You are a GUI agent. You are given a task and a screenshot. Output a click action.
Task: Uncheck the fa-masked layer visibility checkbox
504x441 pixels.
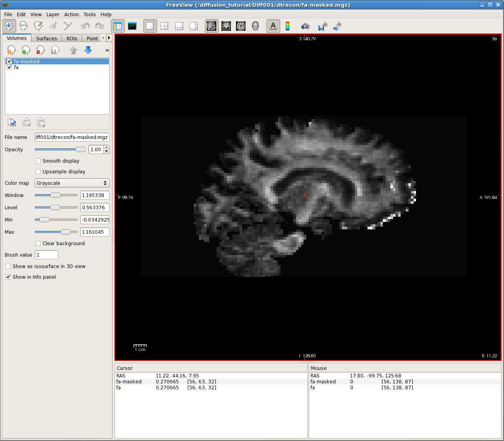tap(9, 62)
